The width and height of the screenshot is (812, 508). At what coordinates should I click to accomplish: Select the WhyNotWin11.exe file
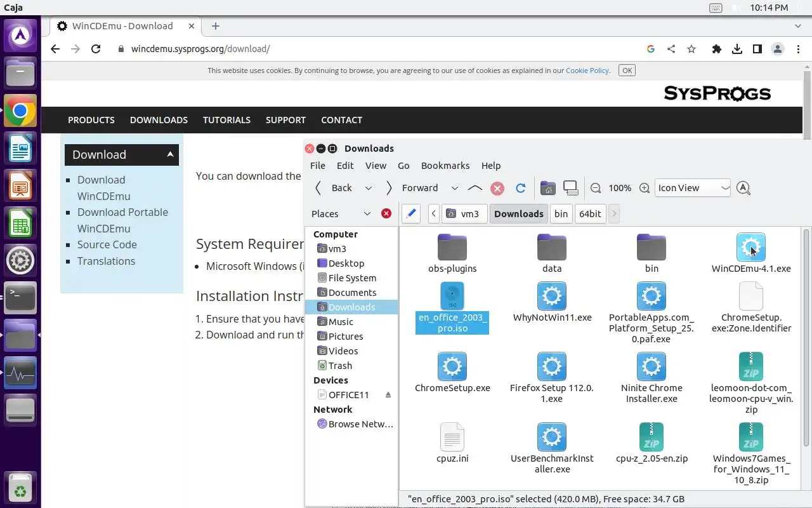click(552, 302)
